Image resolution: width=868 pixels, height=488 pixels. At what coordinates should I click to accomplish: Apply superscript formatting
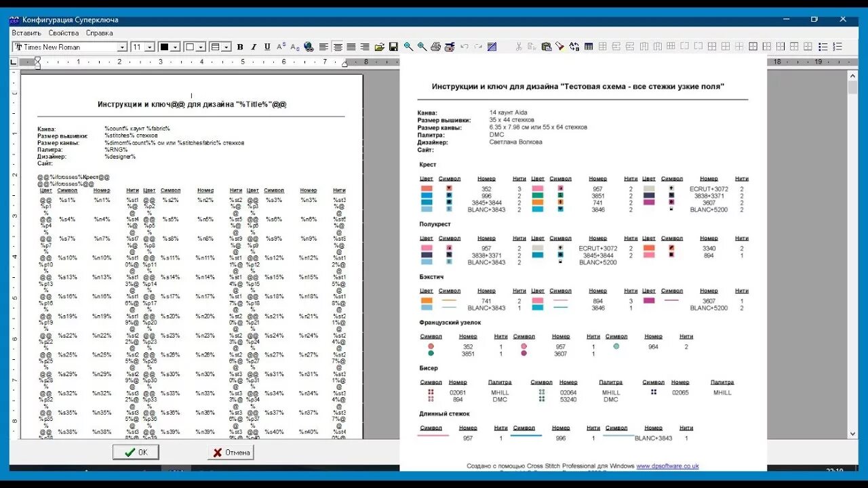click(281, 47)
